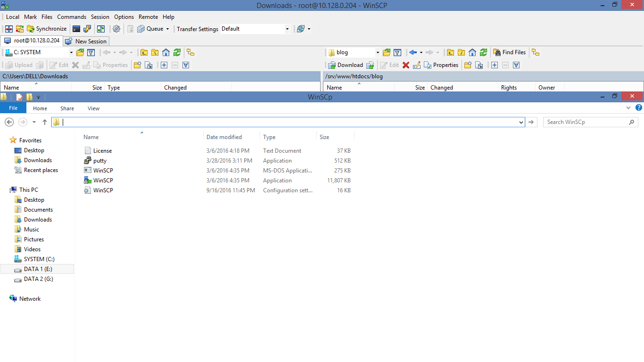Expand the Explorer ribbon chevron
The width and height of the screenshot is (644, 362).
tap(628, 108)
